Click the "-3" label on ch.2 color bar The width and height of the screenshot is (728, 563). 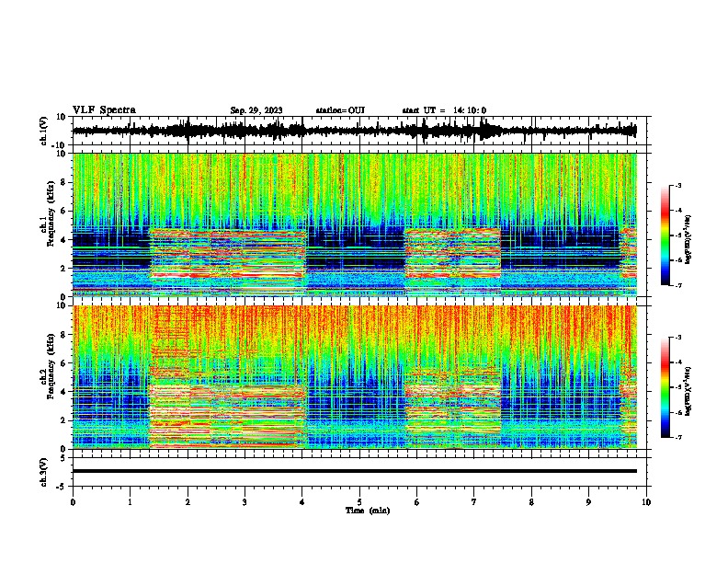click(x=677, y=338)
